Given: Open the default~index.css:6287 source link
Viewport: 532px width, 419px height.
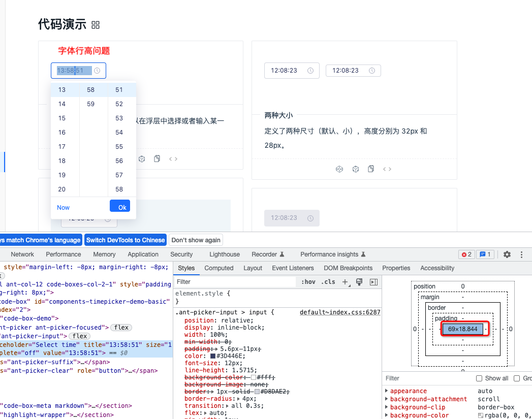Looking at the screenshot, I should (x=340, y=312).
